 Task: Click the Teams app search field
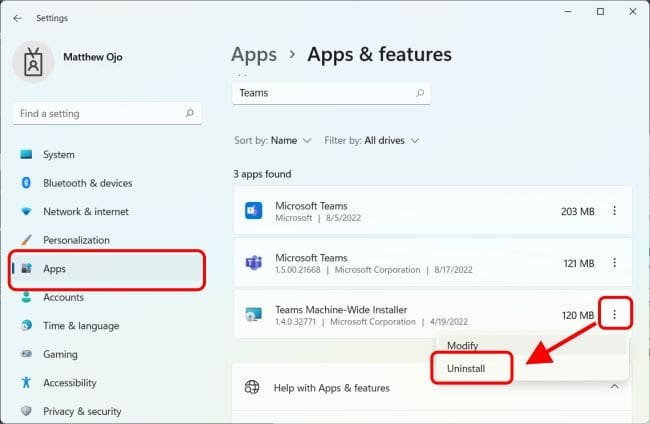320,93
